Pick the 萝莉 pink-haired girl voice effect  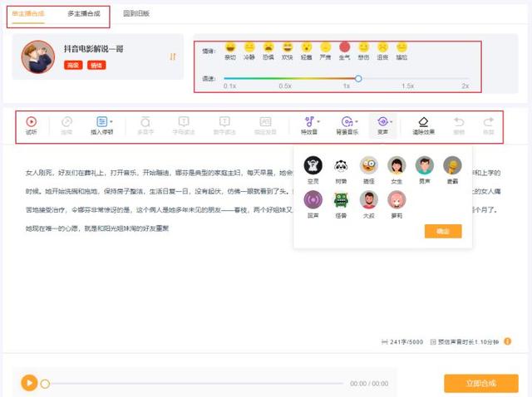397,199
